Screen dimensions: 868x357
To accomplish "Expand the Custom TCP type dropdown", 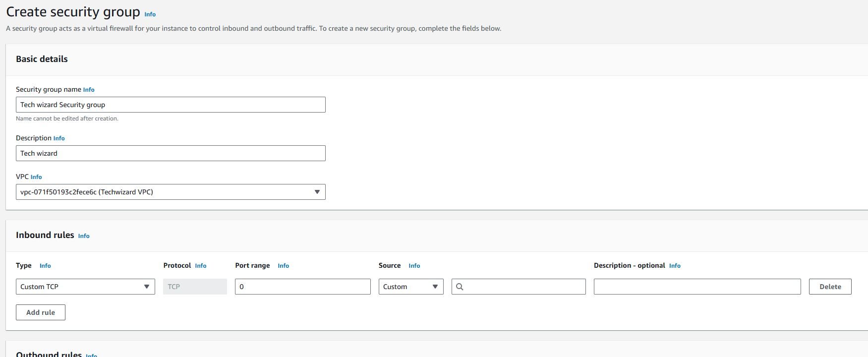I will coord(85,287).
